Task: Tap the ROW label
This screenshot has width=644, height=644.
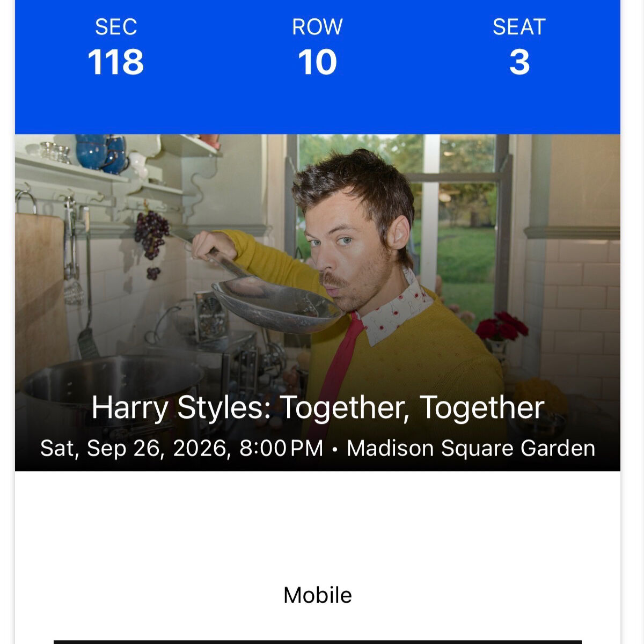Action: 317,27
